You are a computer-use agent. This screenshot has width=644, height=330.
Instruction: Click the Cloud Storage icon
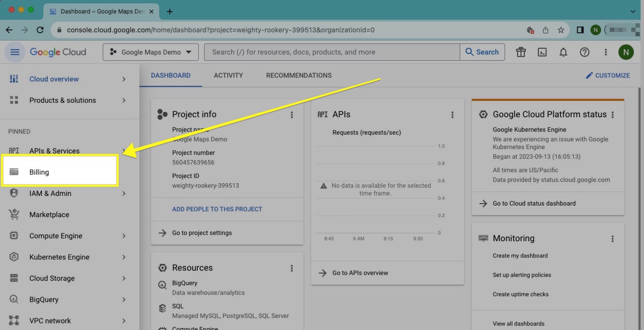click(x=14, y=278)
